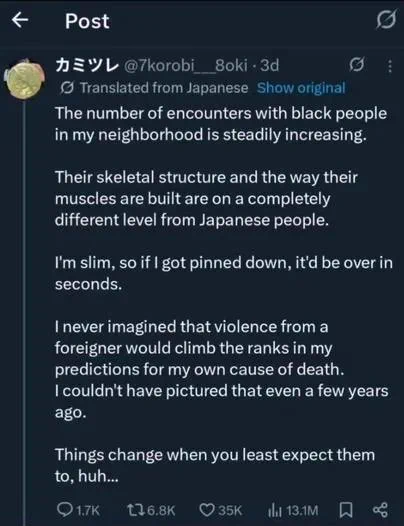Click the post body text paragraph
Screen dimensions: 404x526
(x=223, y=295)
